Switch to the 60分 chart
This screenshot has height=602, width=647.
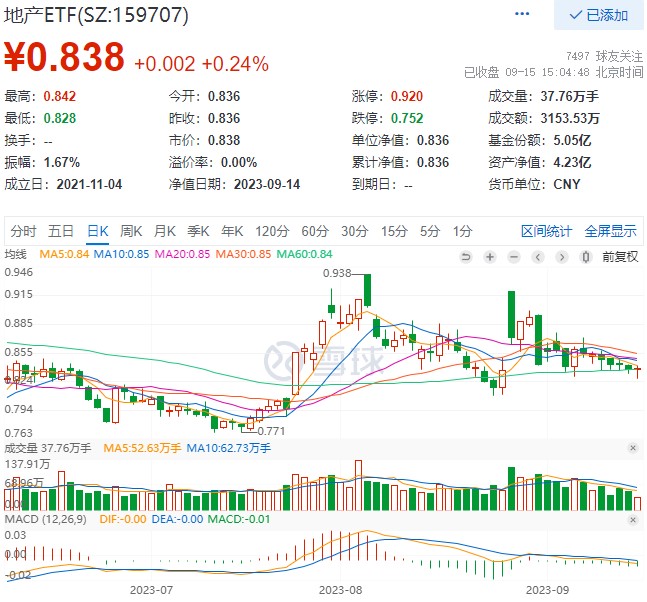coord(315,231)
